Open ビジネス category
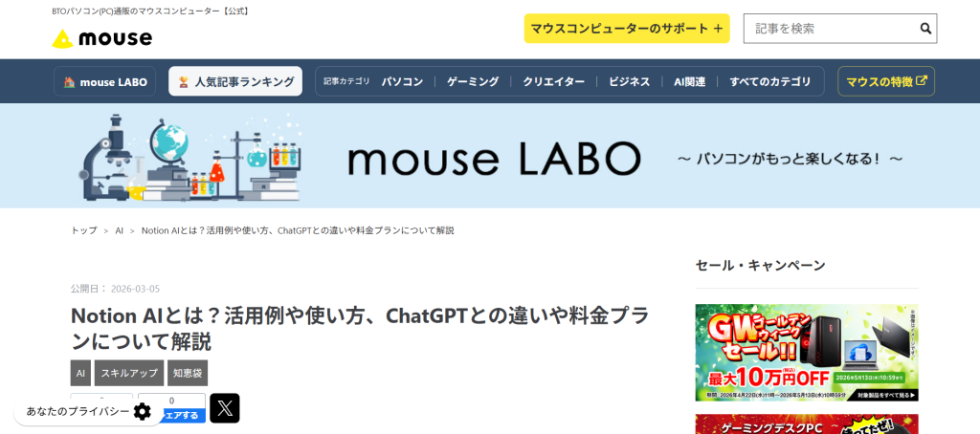This screenshot has height=434, width=980. (630, 82)
